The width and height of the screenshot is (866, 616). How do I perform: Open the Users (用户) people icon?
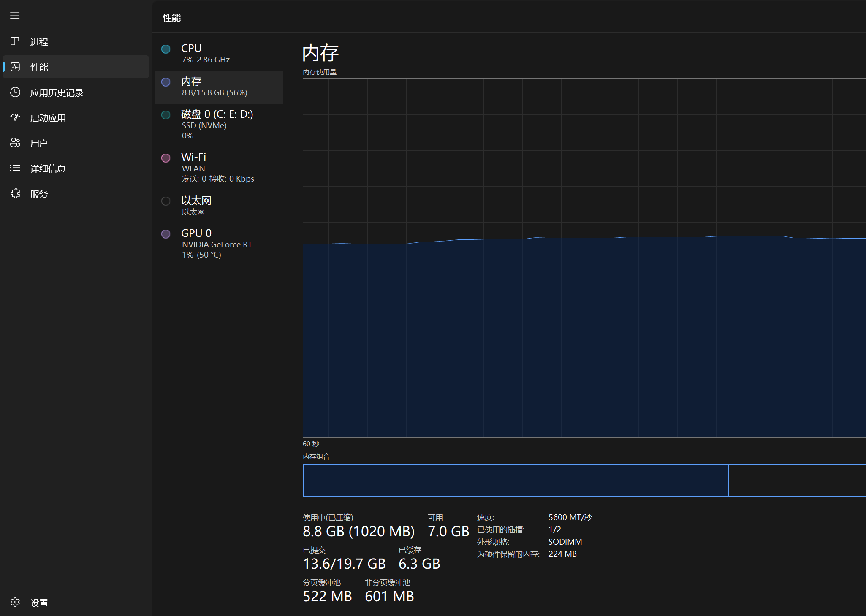(15, 143)
